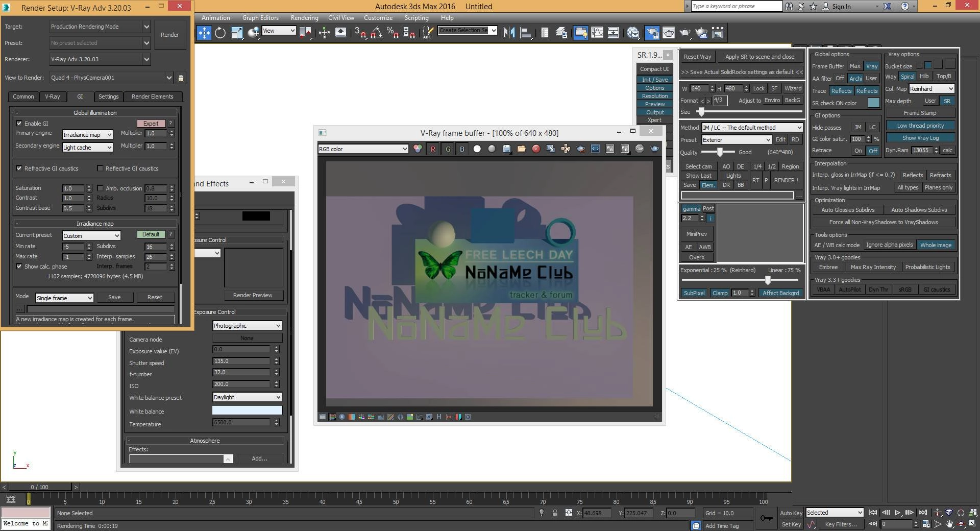Adjust Exponential/Linear Reinhard slider
Image resolution: width=980 pixels, height=531 pixels.
click(x=768, y=280)
